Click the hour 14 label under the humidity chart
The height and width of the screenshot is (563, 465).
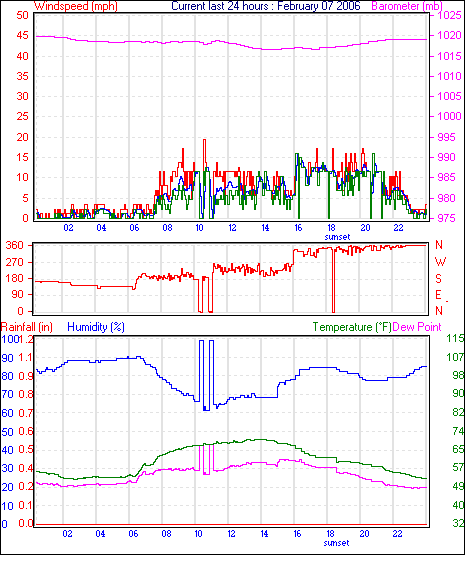(x=264, y=534)
